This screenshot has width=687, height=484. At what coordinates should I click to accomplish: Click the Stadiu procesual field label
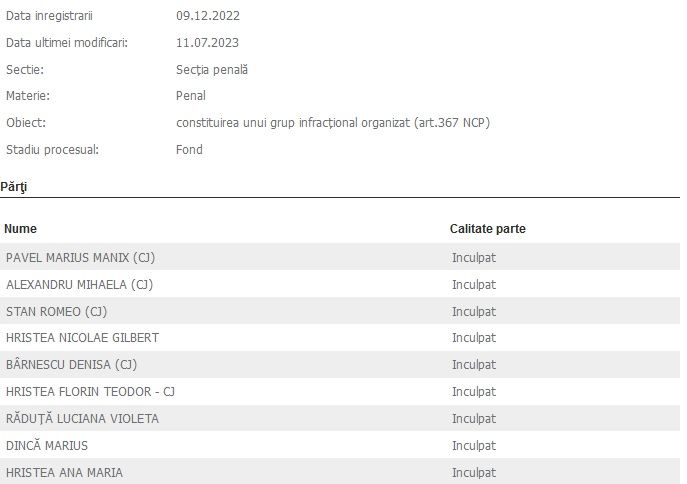tap(52, 150)
